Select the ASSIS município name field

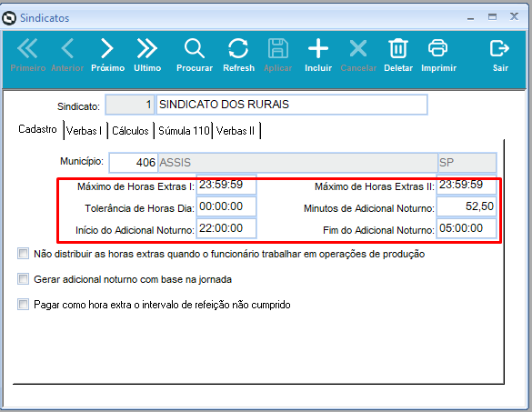(297, 163)
